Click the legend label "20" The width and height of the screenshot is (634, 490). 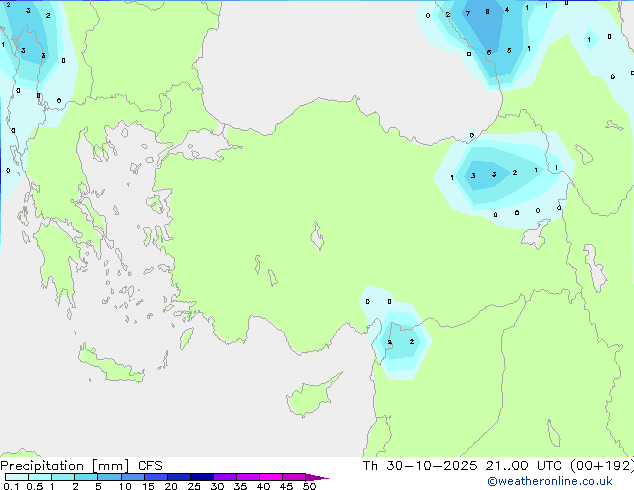[x=171, y=486]
